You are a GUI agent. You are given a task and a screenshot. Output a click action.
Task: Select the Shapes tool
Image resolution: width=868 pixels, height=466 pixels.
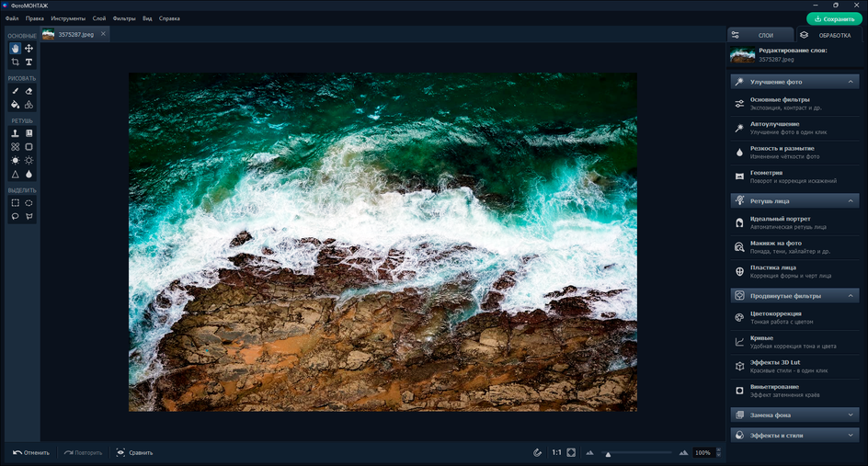tap(29, 105)
